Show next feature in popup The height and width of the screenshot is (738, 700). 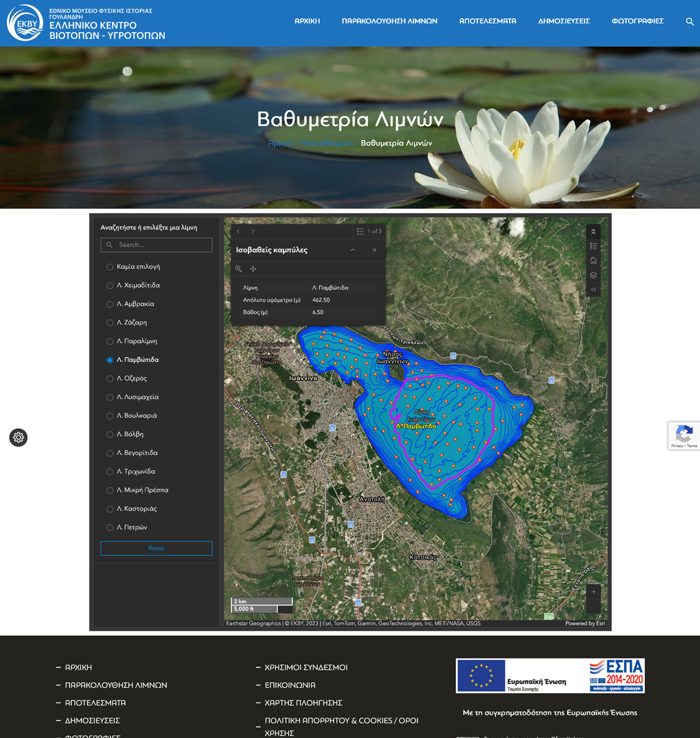coord(253,232)
